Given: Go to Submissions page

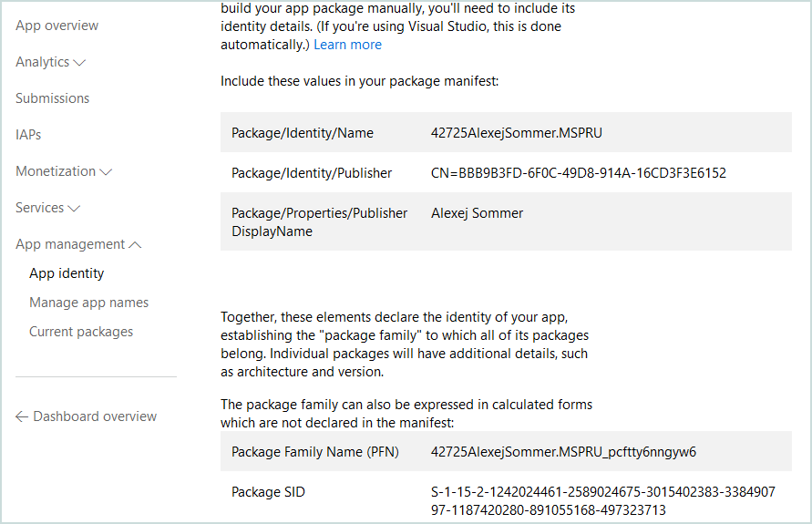Looking at the screenshot, I should point(52,98).
